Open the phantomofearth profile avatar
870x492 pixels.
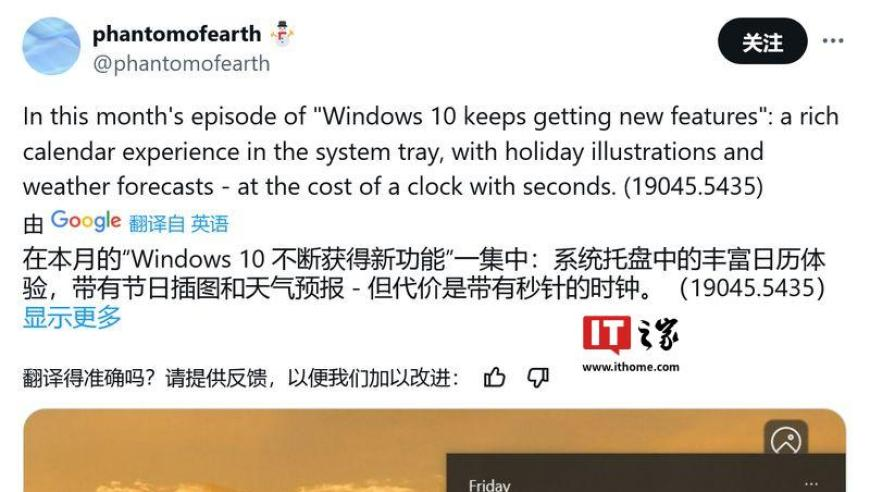[51, 46]
